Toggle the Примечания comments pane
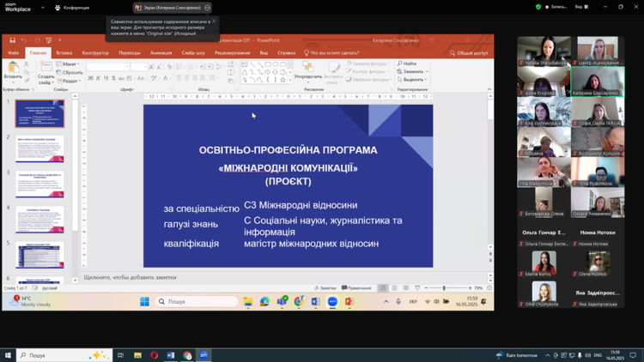 tap(357, 288)
